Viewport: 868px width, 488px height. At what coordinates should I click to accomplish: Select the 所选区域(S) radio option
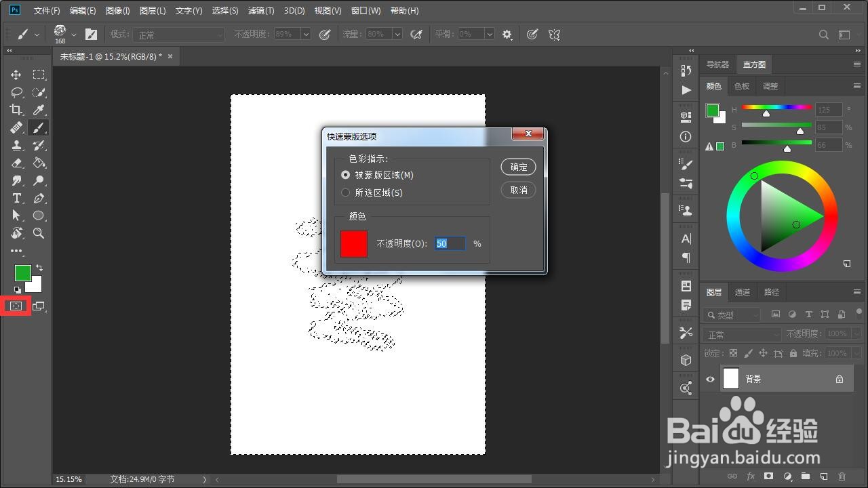point(346,192)
